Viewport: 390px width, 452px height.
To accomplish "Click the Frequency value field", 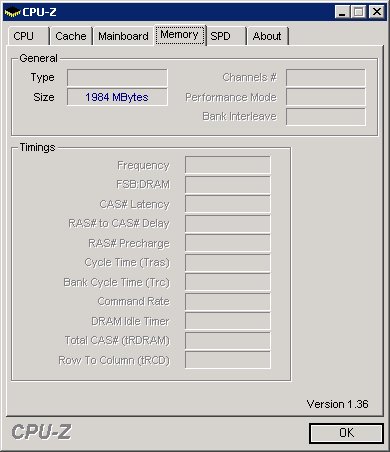I will pyautogui.click(x=228, y=165).
